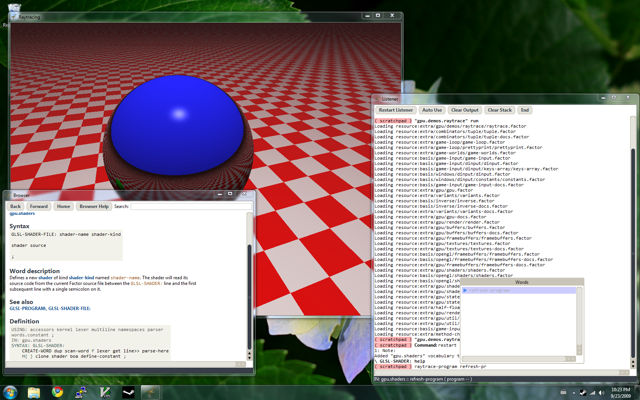Open Browser Help
The image size is (640, 400).
[94, 207]
